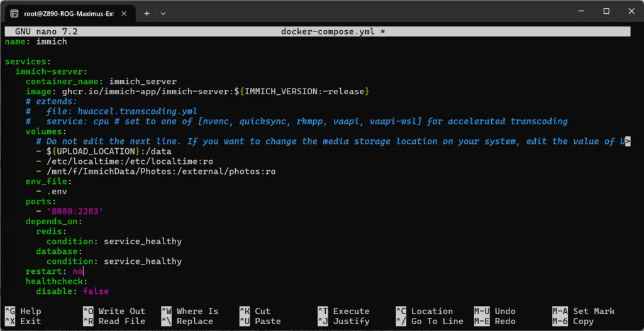The height and width of the screenshot is (331, 644).
Task: Click the GNU nano 7.2 version text
Action: click(47, 31)
